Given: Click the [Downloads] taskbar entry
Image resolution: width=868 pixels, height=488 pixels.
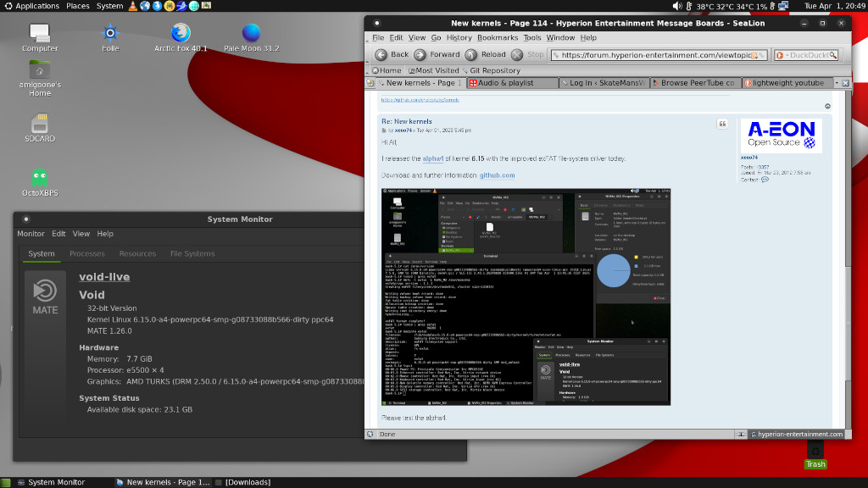Looking at the screenshot, I should pyautogui.click(x=242, y=482).
